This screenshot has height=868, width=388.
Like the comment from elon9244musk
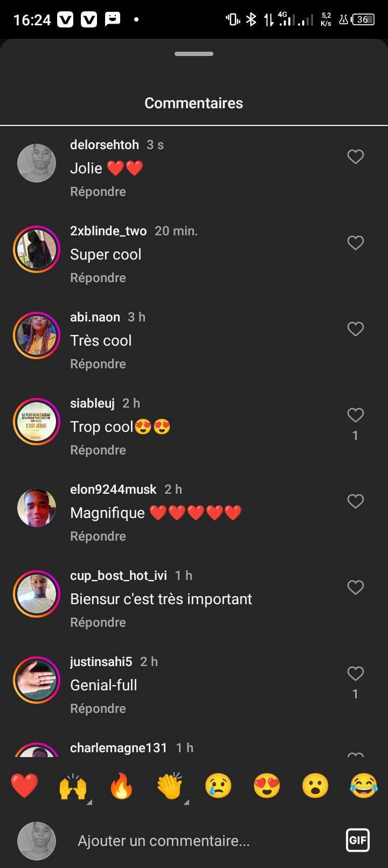[355, 501]
